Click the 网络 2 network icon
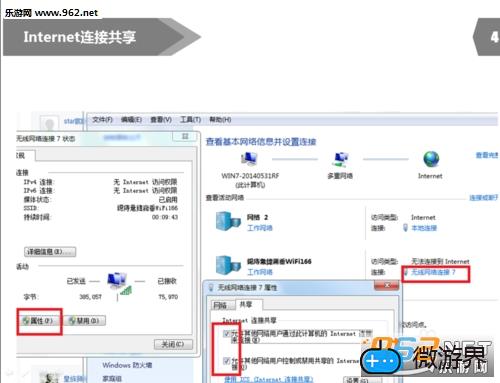500x383 pixels. click(x=228, y=221)
